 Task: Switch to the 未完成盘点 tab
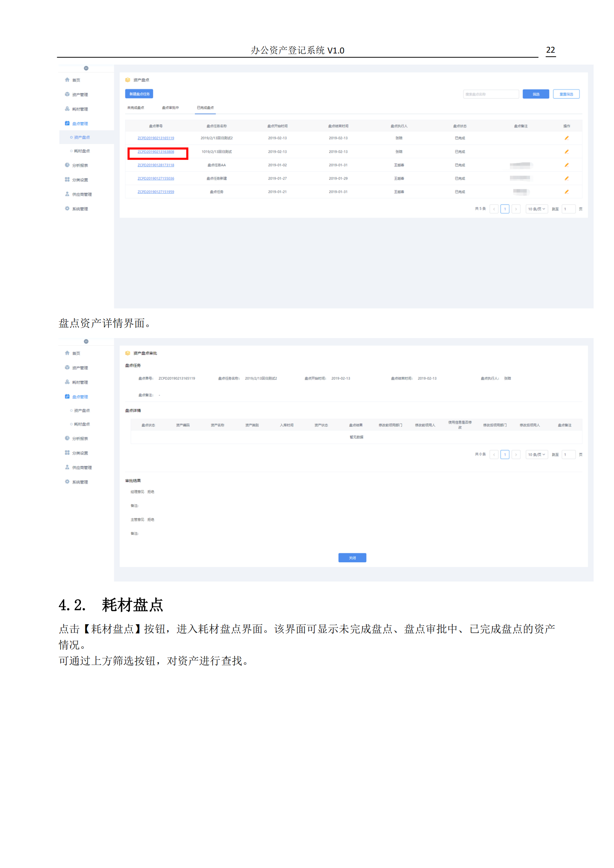click(x=135, y=108)
